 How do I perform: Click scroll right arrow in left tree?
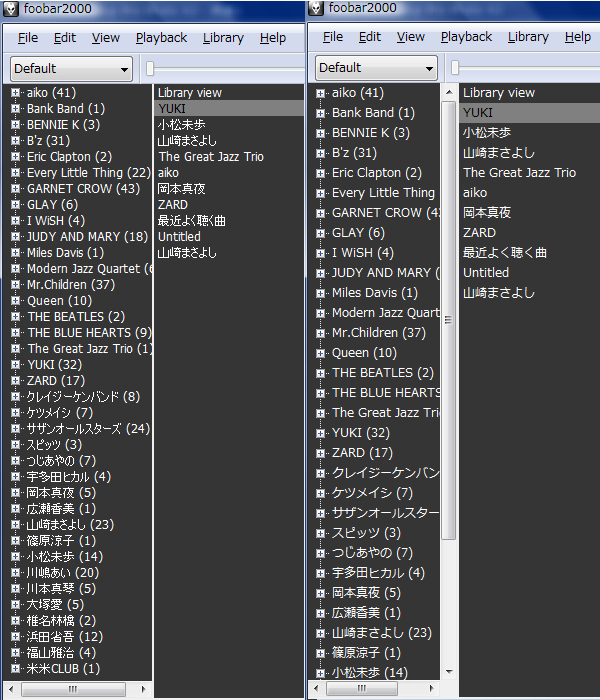click(143, 689)
